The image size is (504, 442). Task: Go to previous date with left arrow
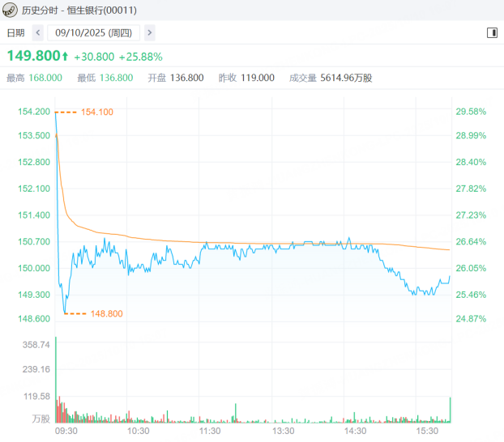point(38,32)
